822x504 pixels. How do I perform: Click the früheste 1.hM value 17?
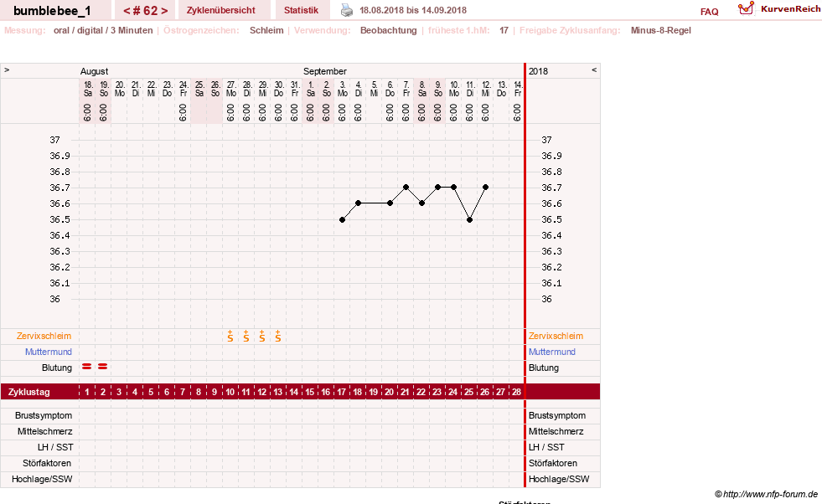(x=504, y=30)
